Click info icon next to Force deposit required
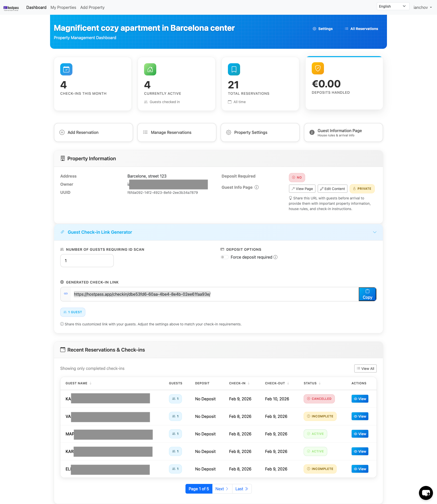Image resolution: width=437 pixels, height=504 pixels. click(x=275, y=257)
